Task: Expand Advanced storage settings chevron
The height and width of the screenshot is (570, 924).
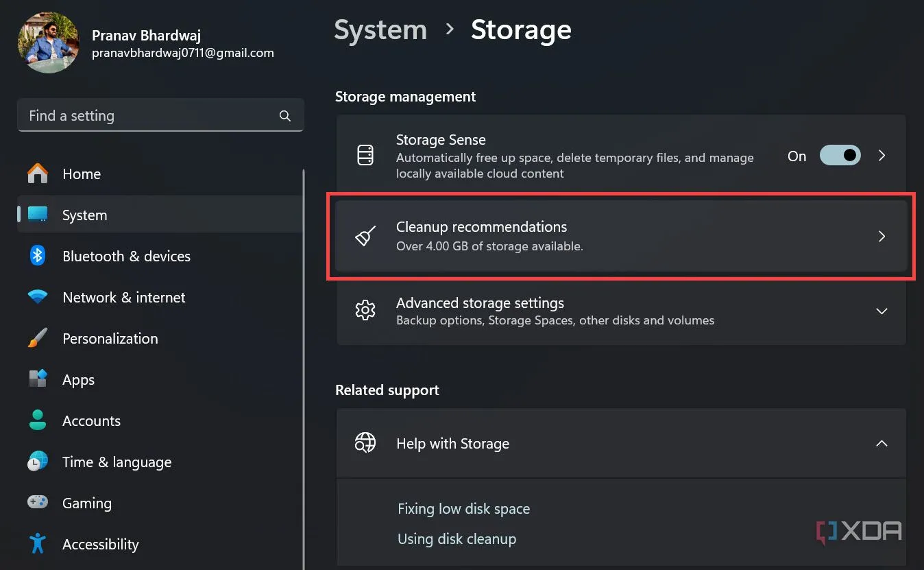Action: pos(882,311)
